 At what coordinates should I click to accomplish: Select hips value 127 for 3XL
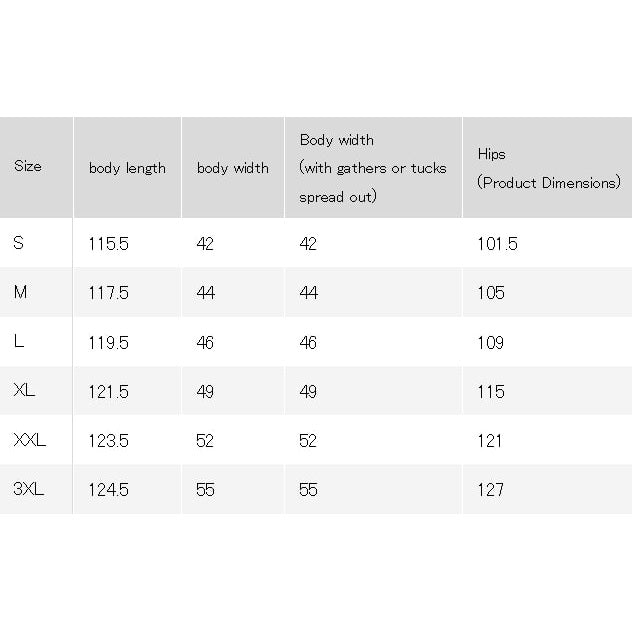coord(490,490)
